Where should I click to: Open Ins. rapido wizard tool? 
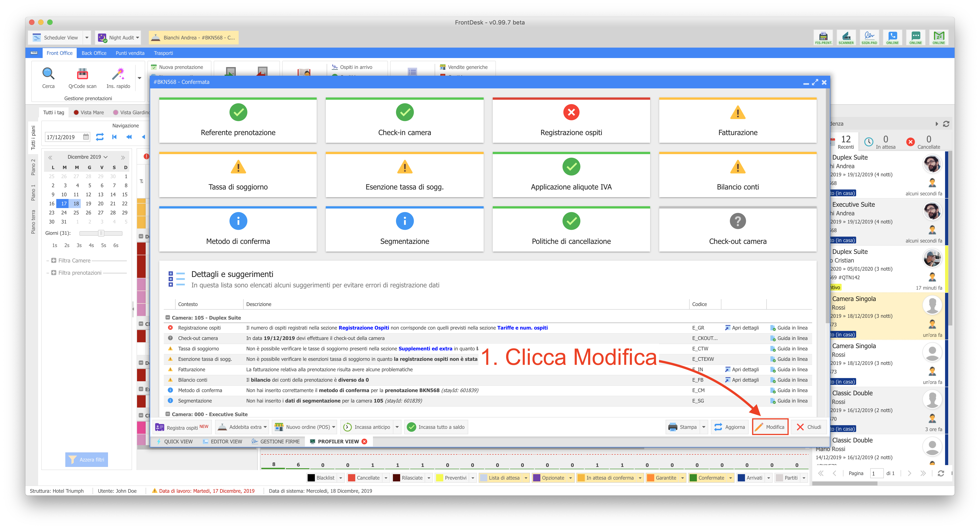pos(118,78)
